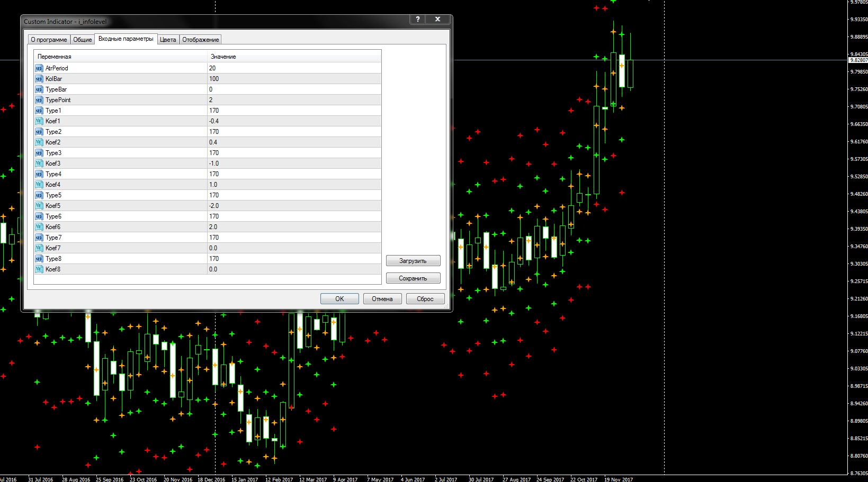Cancel the dialog with Отмена
868x482 pixels.
click(x=382, y=299)
